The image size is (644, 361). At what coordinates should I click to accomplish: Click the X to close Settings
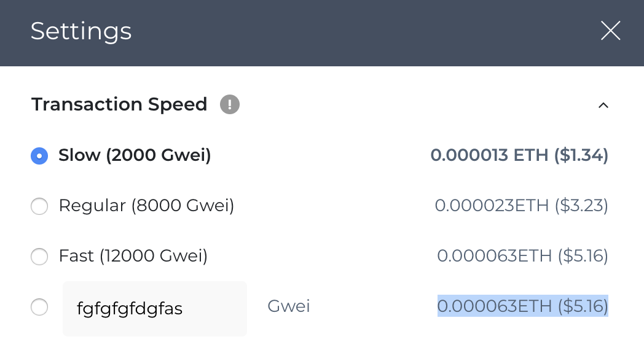610,31
